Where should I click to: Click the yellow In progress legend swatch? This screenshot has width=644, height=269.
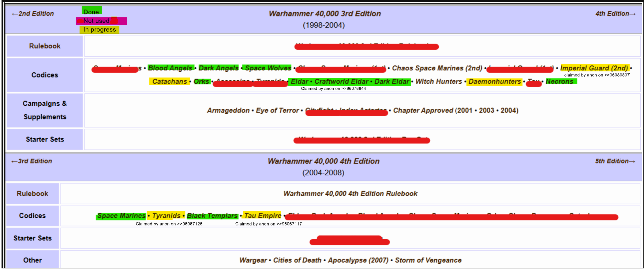click(99, 30)
